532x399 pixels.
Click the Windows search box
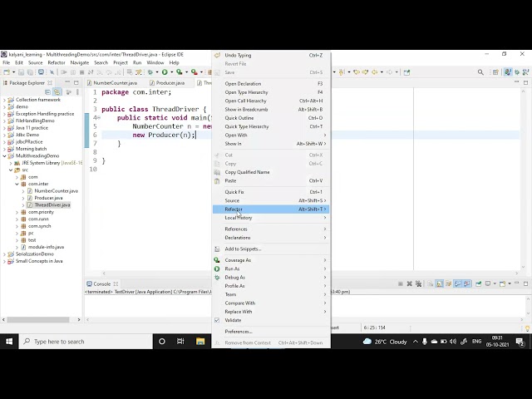click(86, 342)
